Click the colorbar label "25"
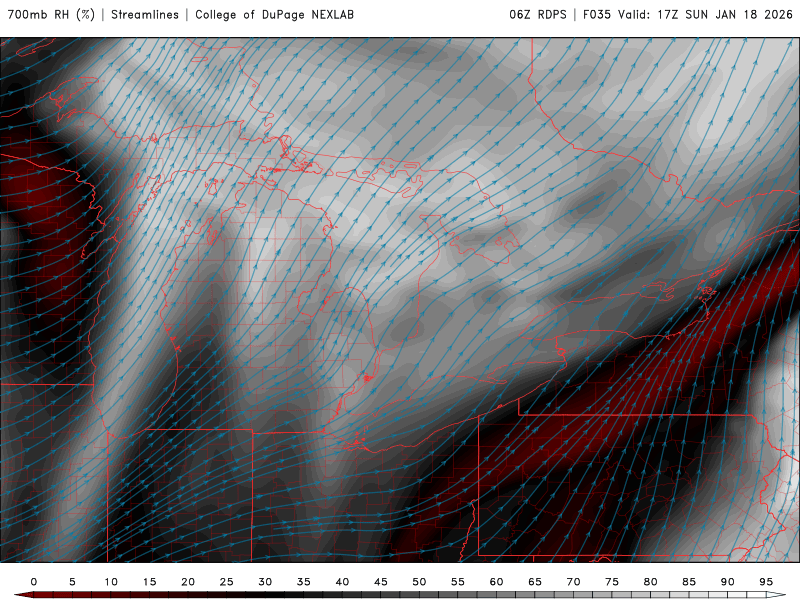This screenshot has height=600, width=800. pyautogui.click(x=227, y=582)
